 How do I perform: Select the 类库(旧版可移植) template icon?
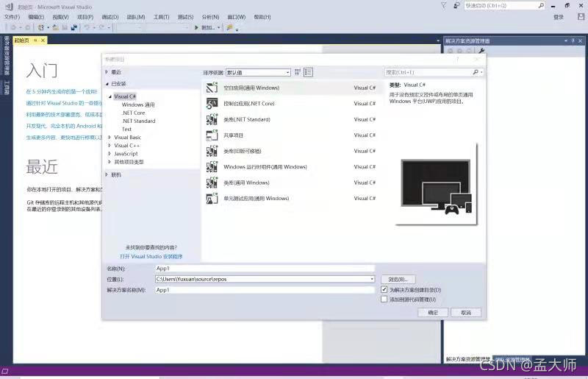click(212, 151)
